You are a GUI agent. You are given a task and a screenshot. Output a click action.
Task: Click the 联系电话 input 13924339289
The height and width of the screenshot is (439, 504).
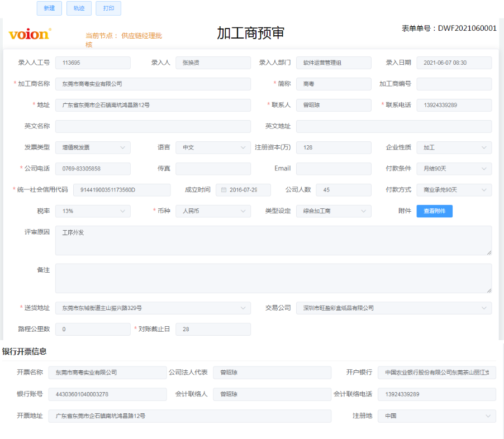coord(454,105)
